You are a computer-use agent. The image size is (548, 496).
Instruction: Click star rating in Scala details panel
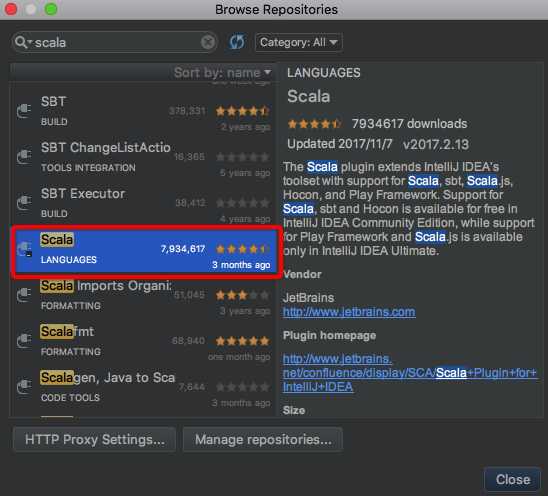314,124
